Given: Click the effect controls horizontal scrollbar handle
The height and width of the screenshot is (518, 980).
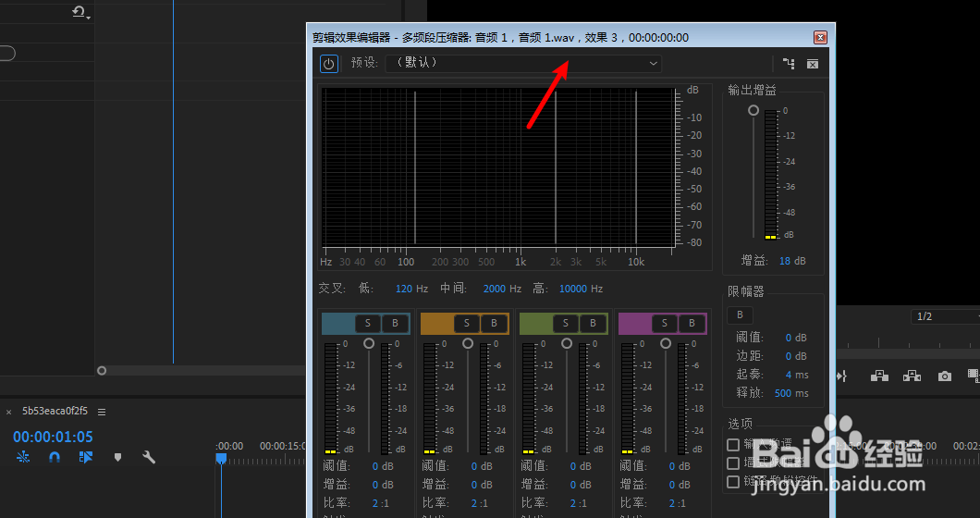Looking at the screenshot, I should [102, 370].
